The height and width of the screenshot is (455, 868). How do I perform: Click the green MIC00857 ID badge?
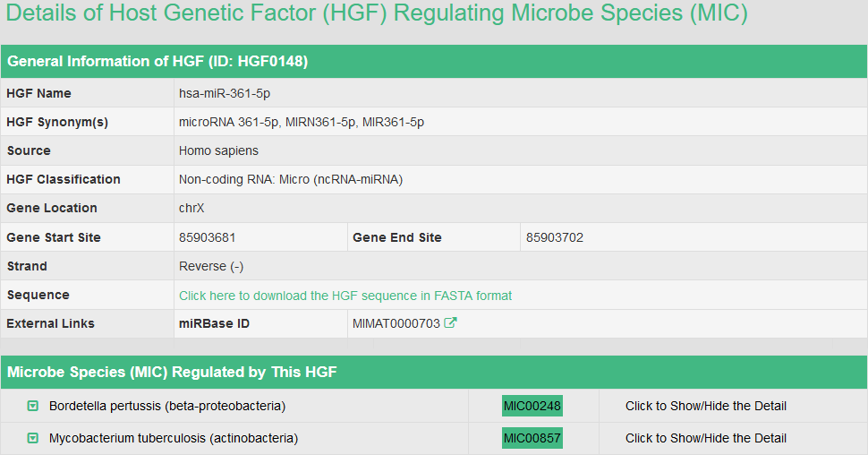tap(532, 438)
